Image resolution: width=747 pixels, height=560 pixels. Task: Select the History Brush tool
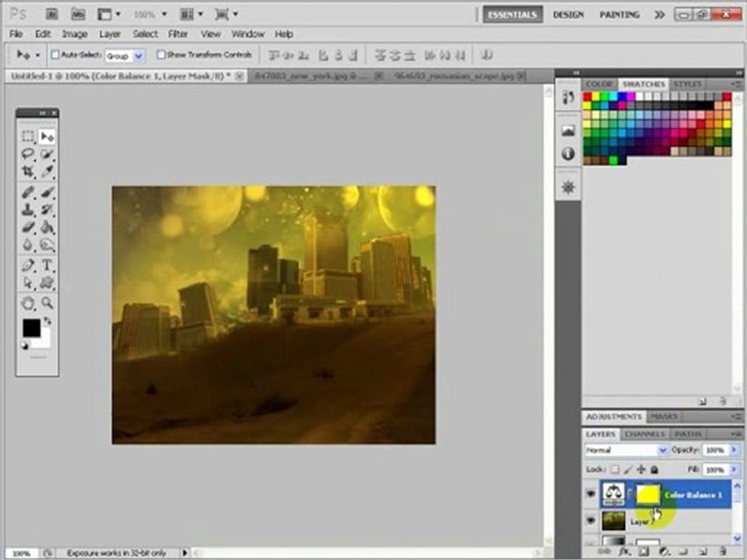pyautogui.click(x=47, y=209)
